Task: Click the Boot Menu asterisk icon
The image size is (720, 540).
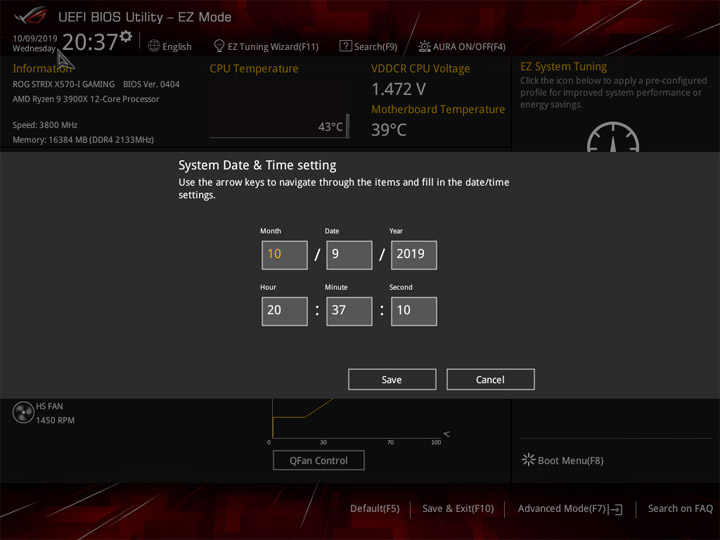Action: [x=529, y=460]
